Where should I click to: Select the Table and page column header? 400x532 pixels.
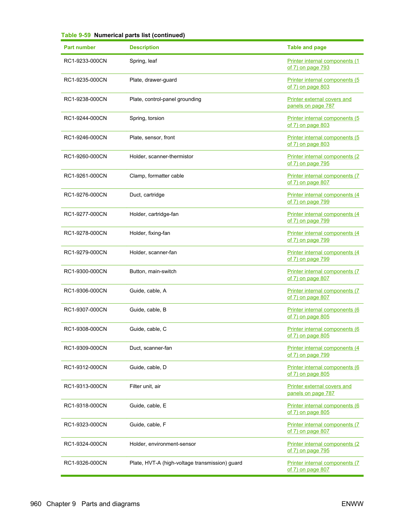(x=307, y=47)
